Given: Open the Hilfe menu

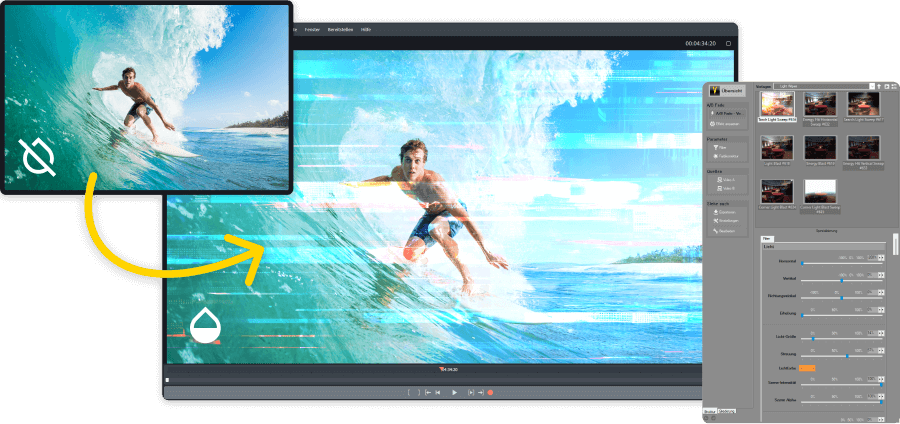Looking at the screenshot, I should 365,30.
